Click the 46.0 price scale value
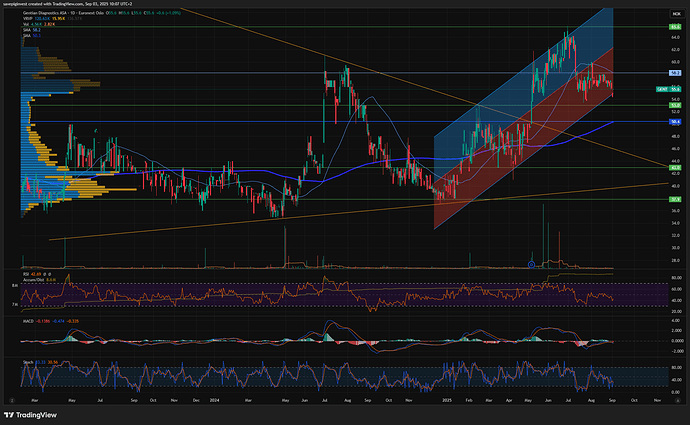The height and width of the screenshot is (425, 690). coord(675,149)
